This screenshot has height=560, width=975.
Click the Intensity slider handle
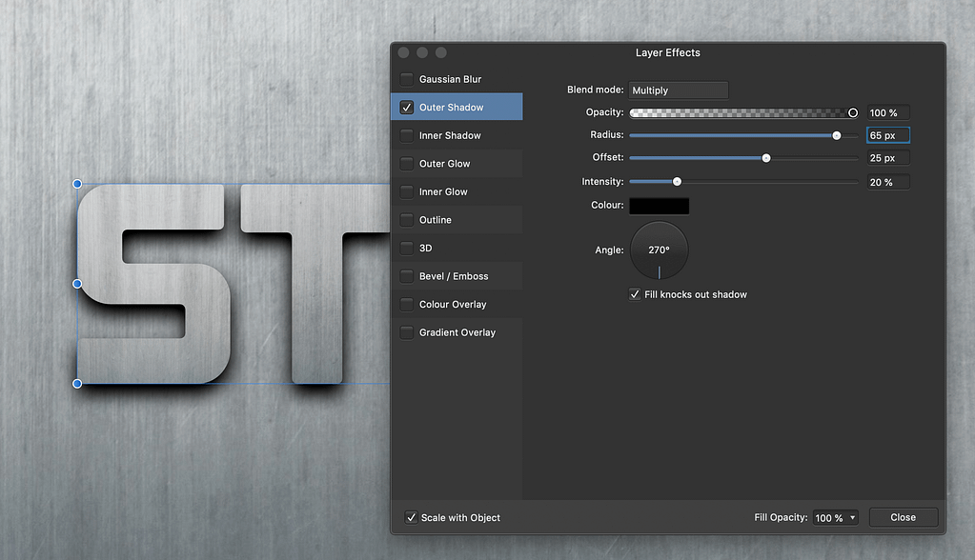[x=677, y=181]
